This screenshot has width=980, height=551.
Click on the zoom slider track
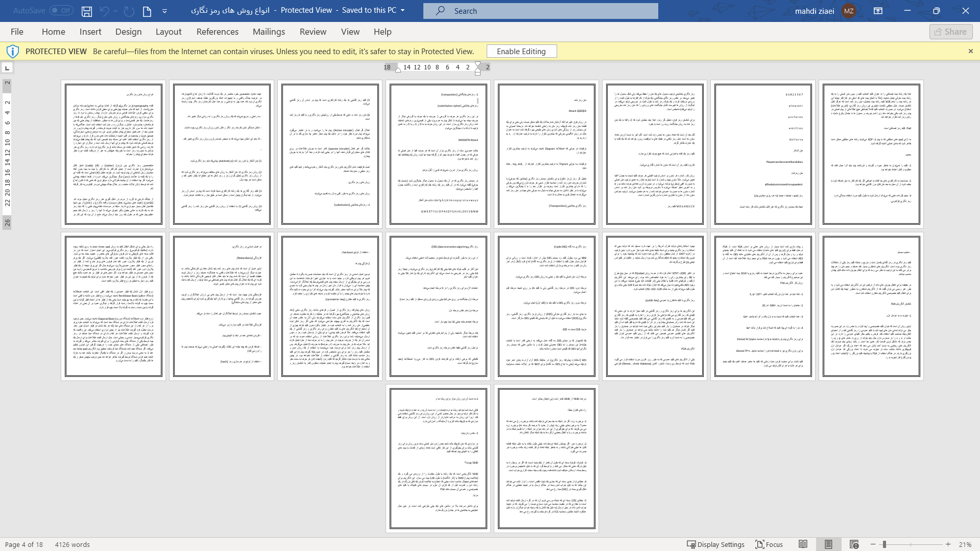[x=911, y=544]
